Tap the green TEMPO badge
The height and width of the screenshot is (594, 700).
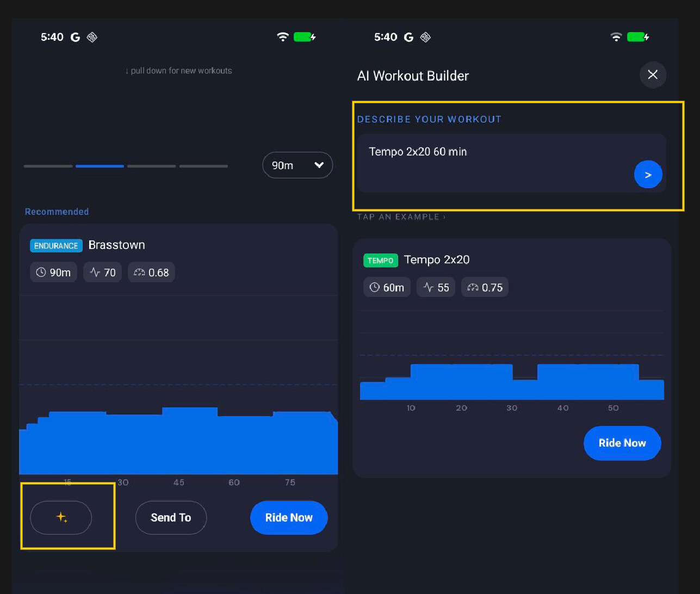380,261
